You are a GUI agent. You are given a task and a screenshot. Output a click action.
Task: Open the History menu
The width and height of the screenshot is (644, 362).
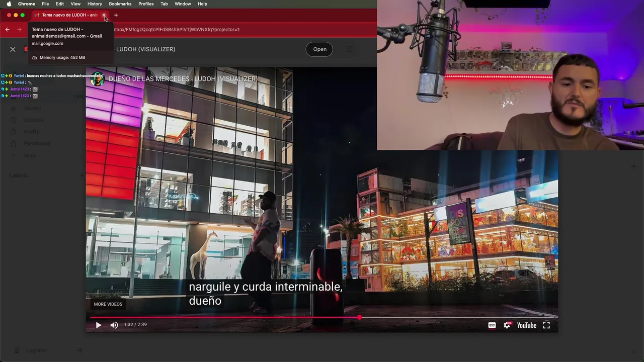tap(95, 4)
